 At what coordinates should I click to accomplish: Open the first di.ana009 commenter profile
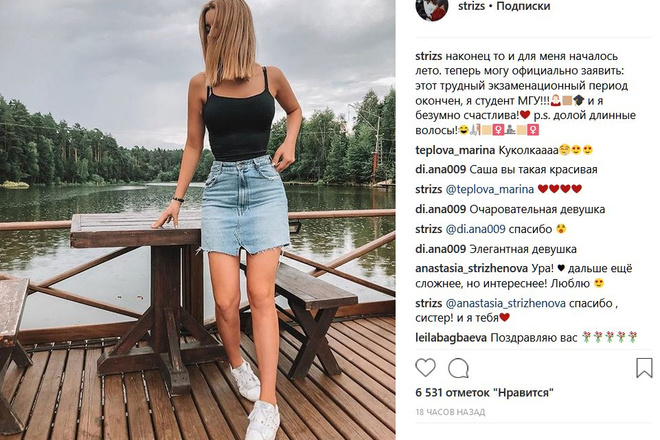(x=440, y=170)
